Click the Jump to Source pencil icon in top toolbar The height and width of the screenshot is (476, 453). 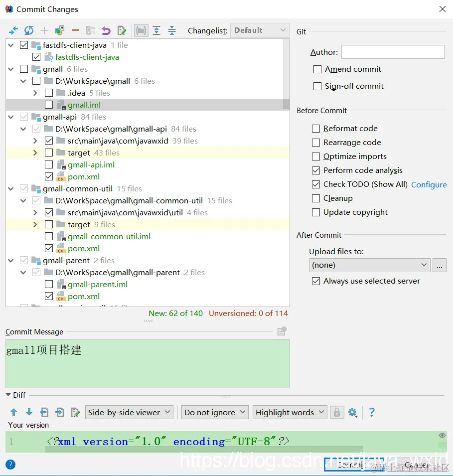pyautogui.click(x=122, y=30)
